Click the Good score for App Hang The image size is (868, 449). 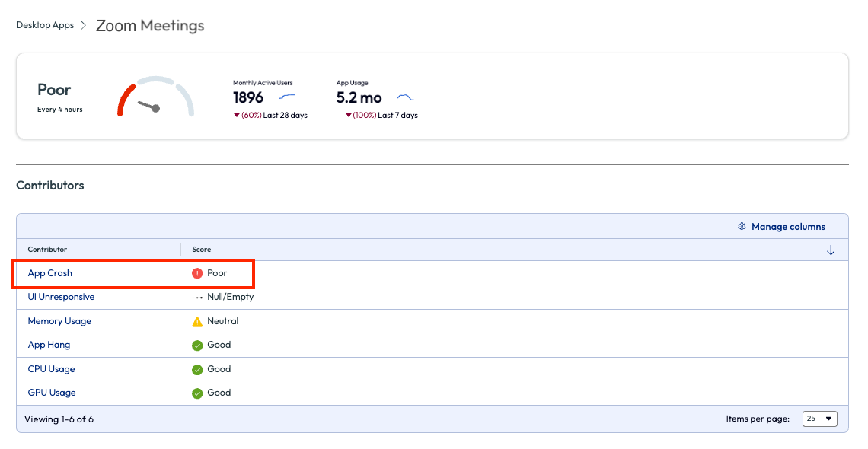(x=219, y=345)
